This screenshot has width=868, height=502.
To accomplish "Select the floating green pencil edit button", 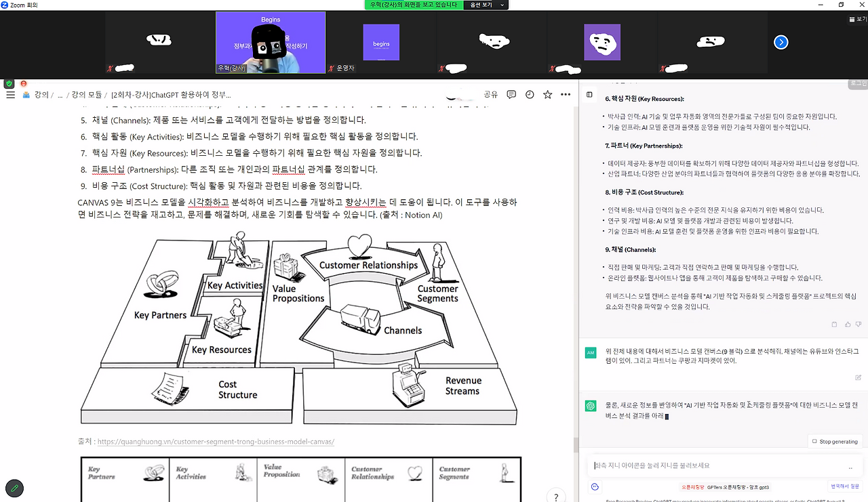I will click(x=14, y=488).
